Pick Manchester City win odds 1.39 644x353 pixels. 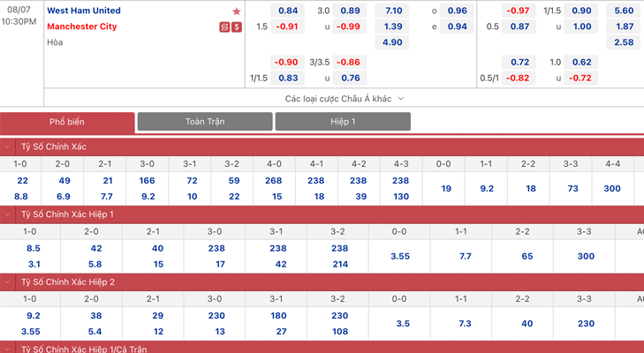(x=393, y=26)
